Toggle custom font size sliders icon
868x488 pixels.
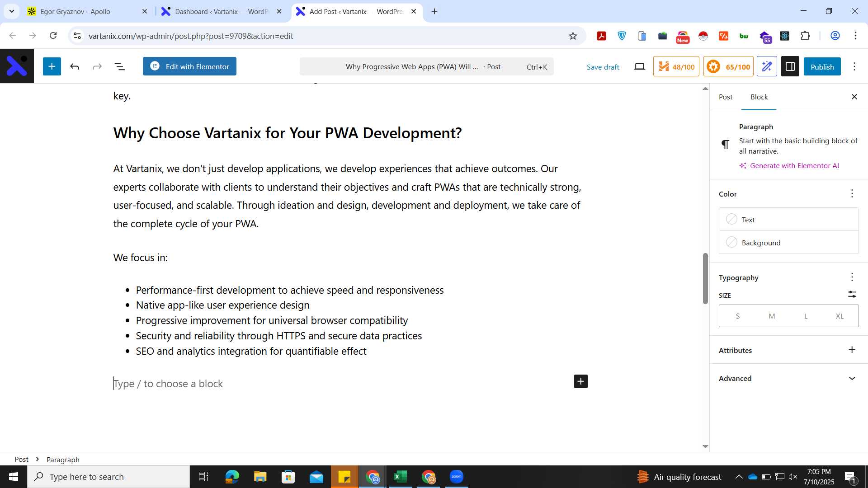point(852,295)
